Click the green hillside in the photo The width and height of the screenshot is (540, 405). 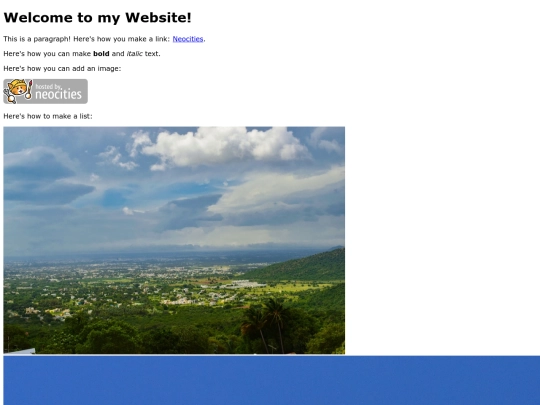point(303,266)
